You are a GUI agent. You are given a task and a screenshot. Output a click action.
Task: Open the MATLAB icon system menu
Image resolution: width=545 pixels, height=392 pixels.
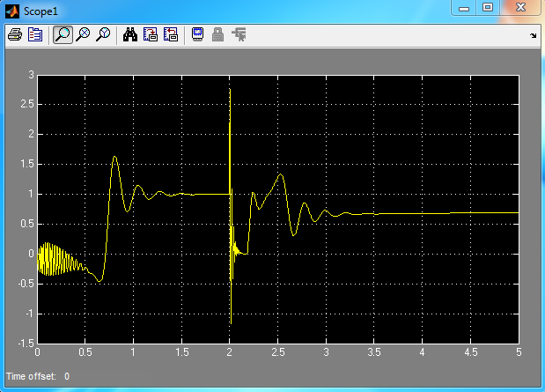(x=11, y=10)
